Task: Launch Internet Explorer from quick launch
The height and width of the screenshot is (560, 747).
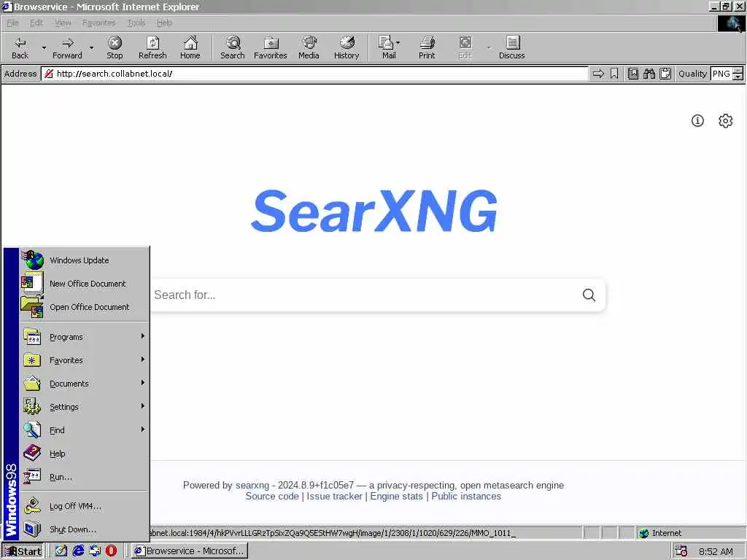Action: [x=78, y=551]
